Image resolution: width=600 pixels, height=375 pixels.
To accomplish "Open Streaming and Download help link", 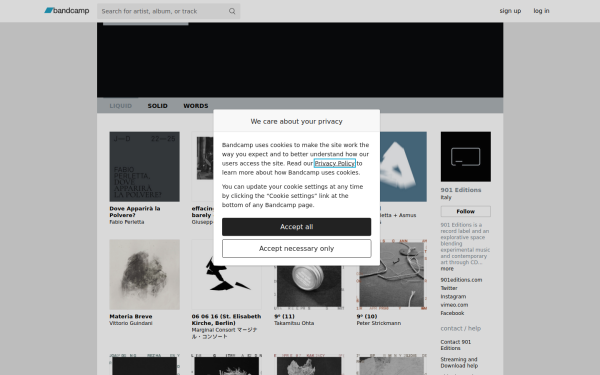I will tap(459, 362).
